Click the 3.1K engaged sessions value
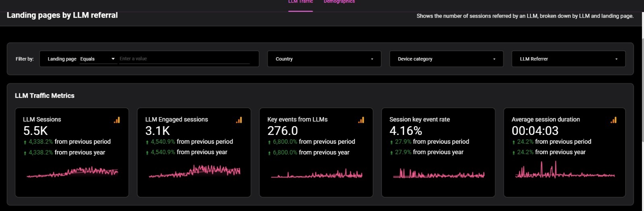Viewport: 644px width, 211px height. (157, 131)
